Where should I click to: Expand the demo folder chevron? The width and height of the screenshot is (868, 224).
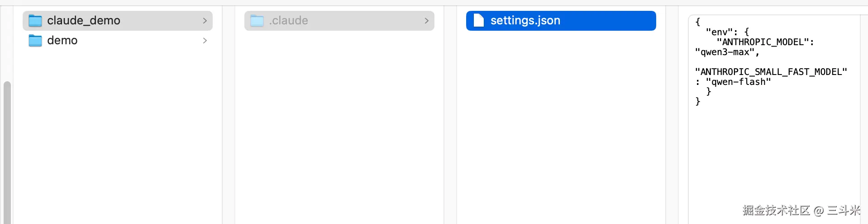point(205,41)
